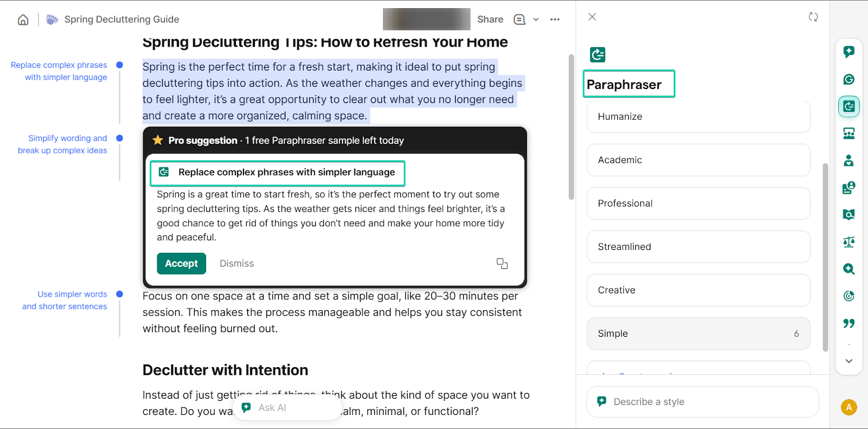Accept the paraphrase suggestion
The image size is (868, 429).
pyautogui.click(x=181, y=264)
